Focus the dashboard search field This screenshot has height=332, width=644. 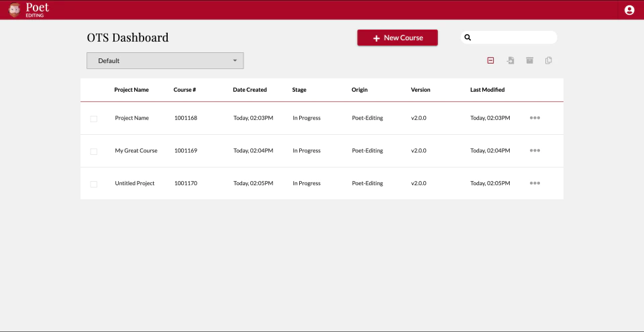click(509, 38)
